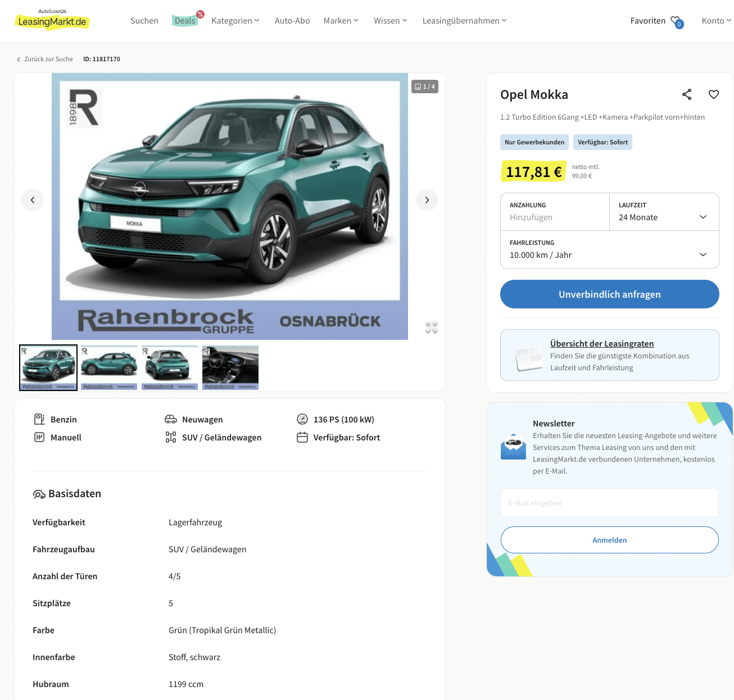Expand the Marken menu

pos(341,21)
